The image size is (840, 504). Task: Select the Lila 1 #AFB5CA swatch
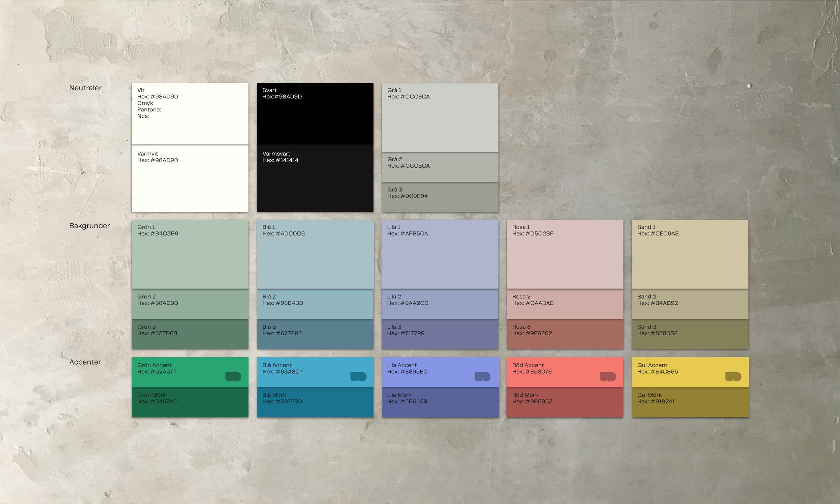pos(440,254)
